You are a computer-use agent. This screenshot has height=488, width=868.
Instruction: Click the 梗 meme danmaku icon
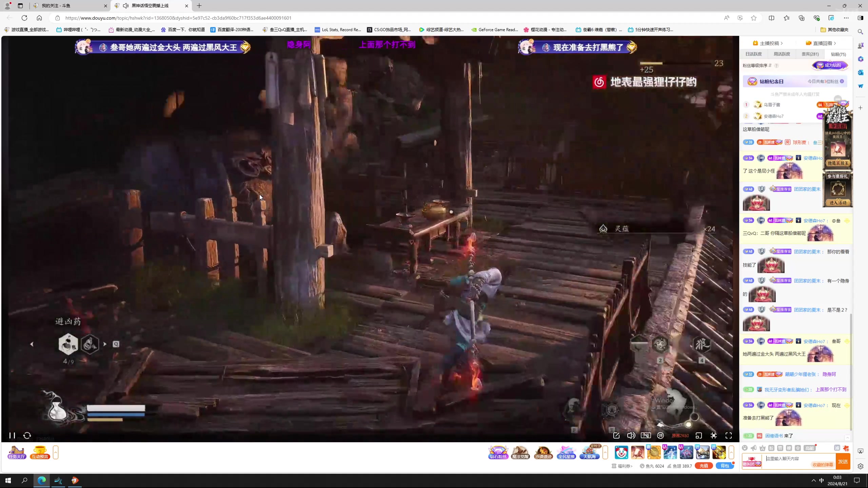(x=789, y=448)
